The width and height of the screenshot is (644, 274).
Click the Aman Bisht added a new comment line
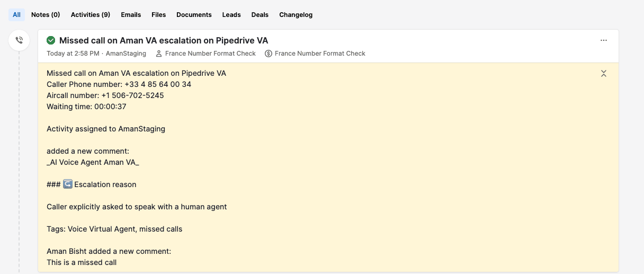109,251
